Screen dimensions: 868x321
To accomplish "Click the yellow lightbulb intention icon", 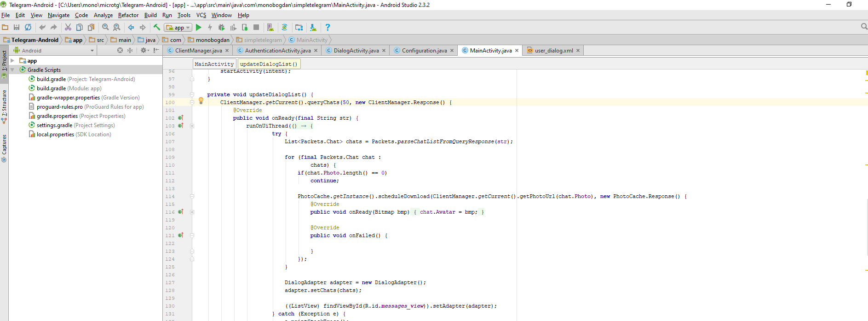I will click(x=201, y=101).
